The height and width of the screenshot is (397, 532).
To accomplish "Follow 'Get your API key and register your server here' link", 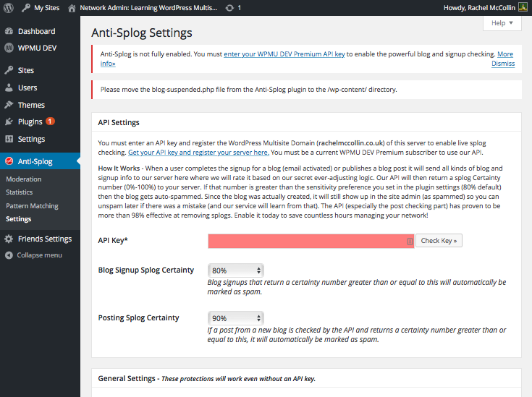I will [x=198, y=153].
